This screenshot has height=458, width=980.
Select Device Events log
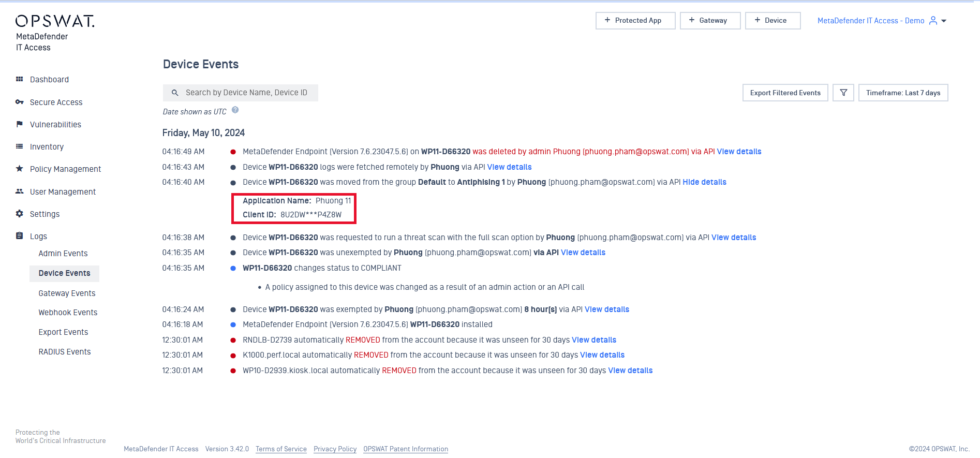(64, 273)
